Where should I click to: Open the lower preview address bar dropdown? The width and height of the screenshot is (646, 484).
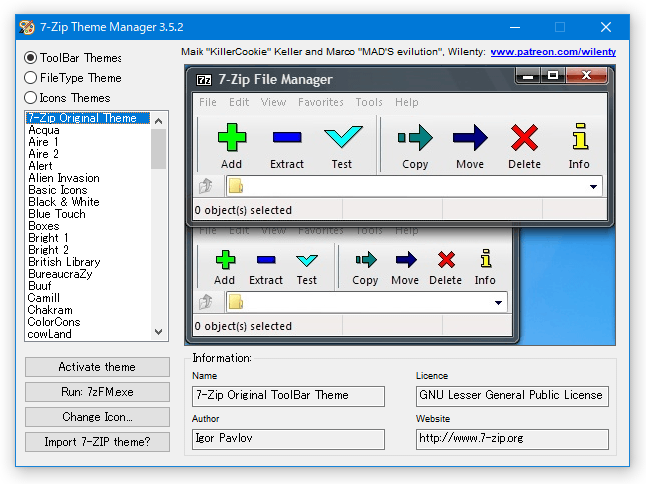(499, 303)
